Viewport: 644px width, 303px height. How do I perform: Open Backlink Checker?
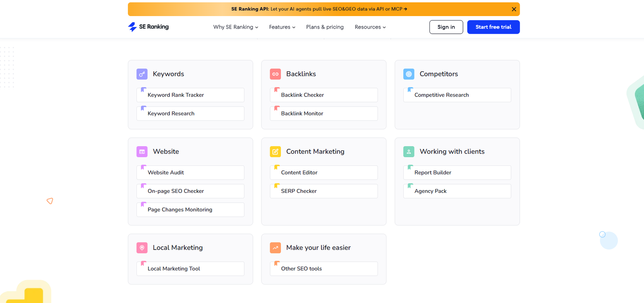(x=324, y=95)
